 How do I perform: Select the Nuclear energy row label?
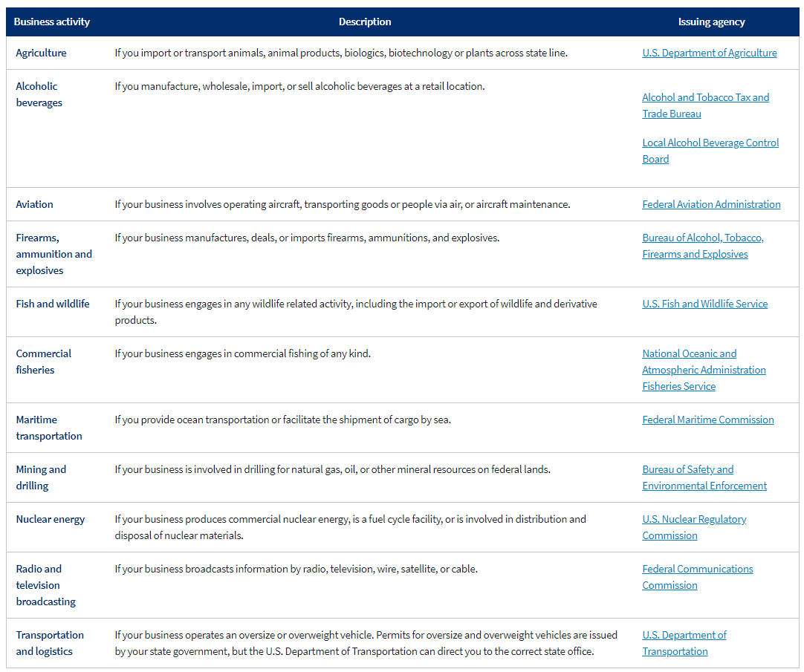click(x=51, y=519)
